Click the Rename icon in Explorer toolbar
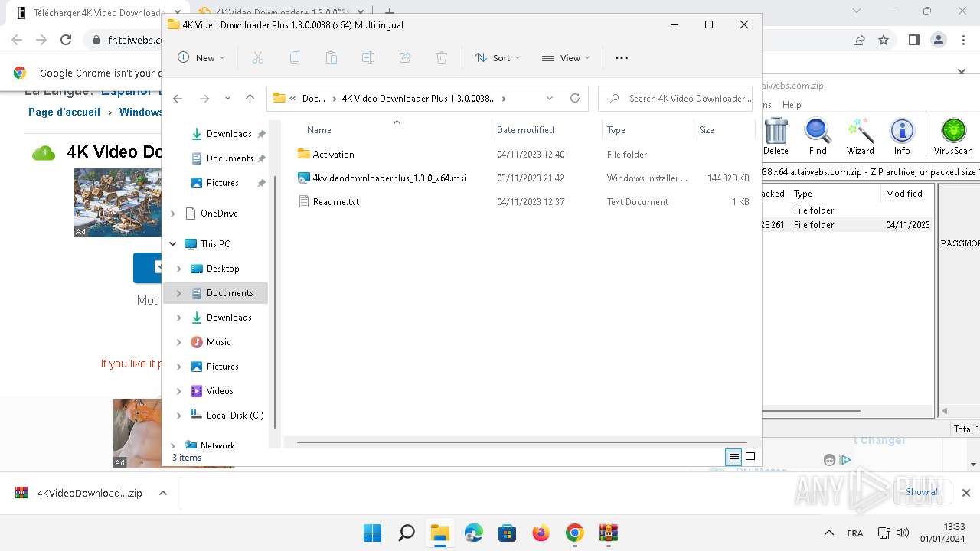 click(x=368, y=57)
